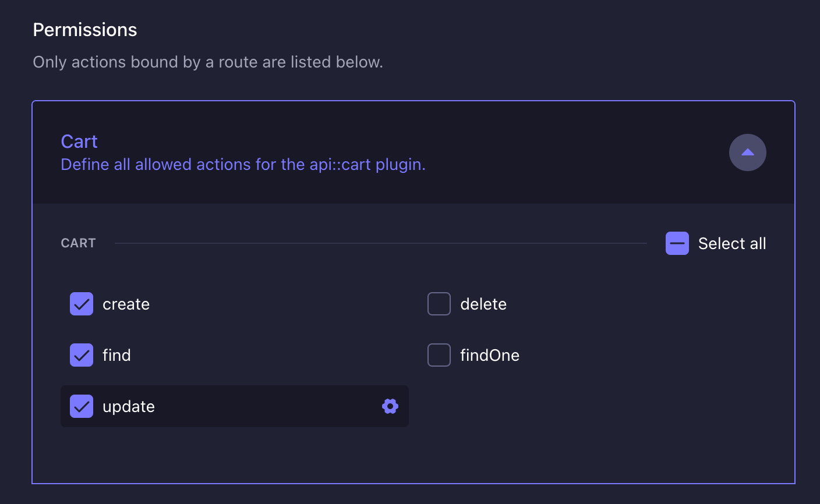Click the Select all label text
Viewport: 820px width, 504px height.
click(x=732, y=243)
